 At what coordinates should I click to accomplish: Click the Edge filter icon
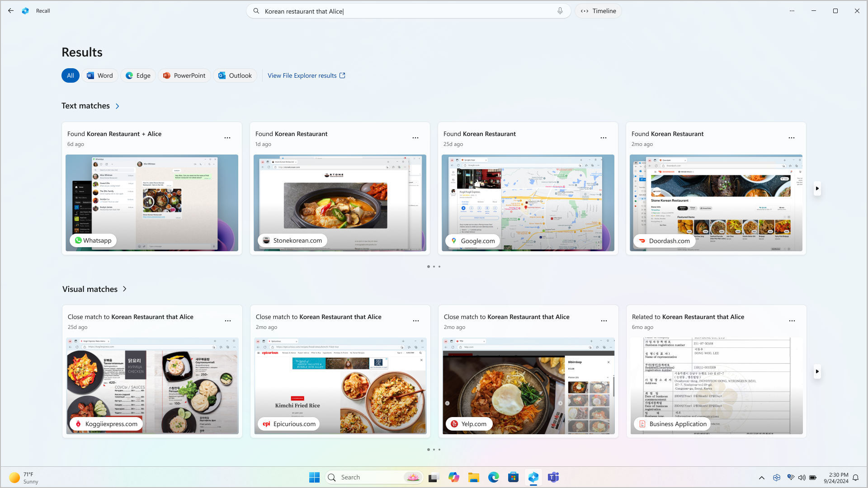pyautogui.click(x=138, y=75)
